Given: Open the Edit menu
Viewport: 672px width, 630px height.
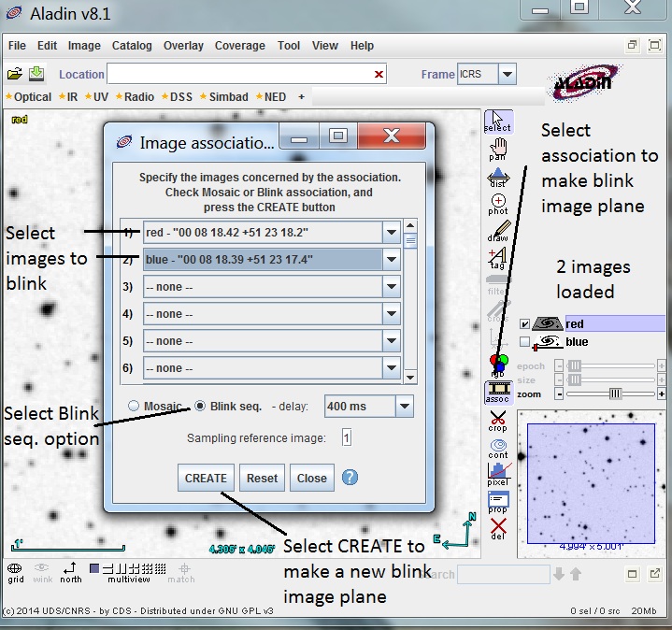Looking at the screenshot, I should 47,46.
